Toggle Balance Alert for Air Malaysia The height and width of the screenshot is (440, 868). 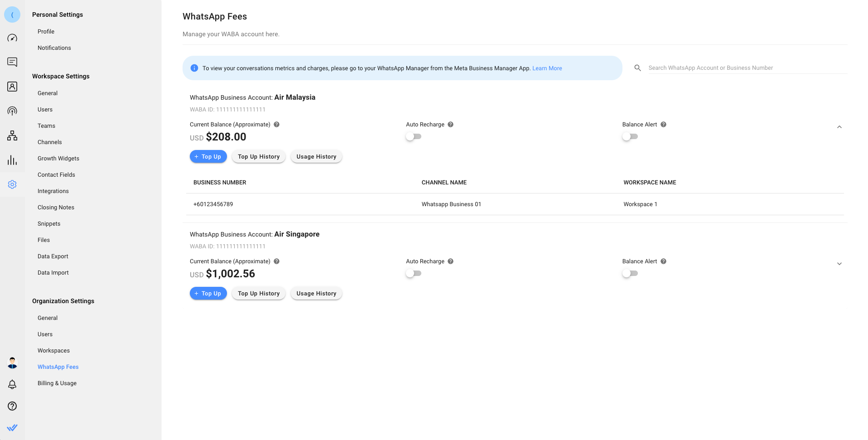tap(630, 136)
